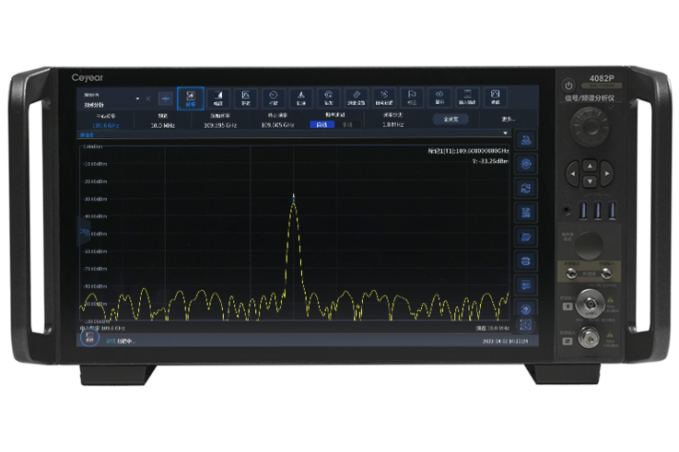Expand the left side panel double-chevron
This screenshot has height=452, width=679.
coord(84,232)
